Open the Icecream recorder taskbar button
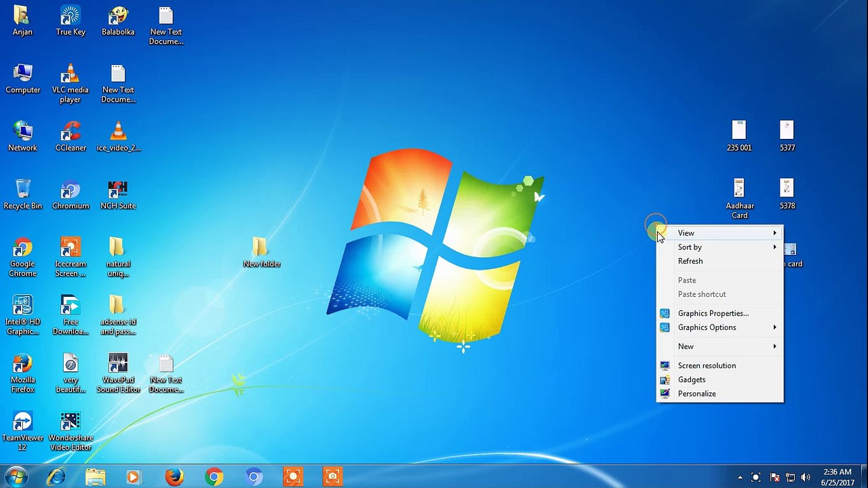This screenshot has height=488, width=868. point(293,477)
